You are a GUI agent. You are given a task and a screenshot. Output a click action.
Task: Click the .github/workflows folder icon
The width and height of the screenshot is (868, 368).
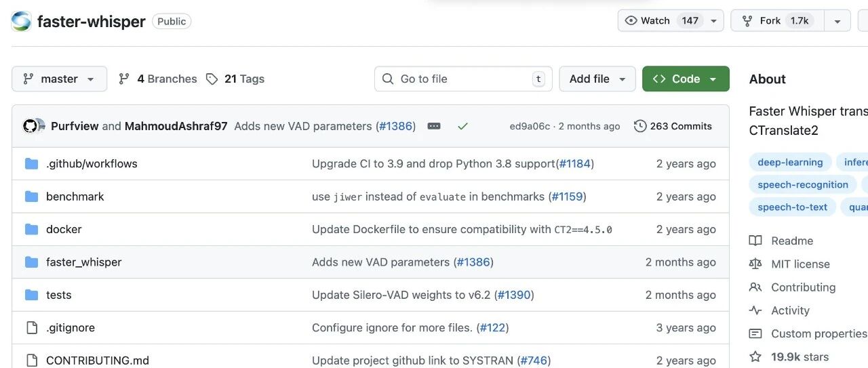[31, 163]
